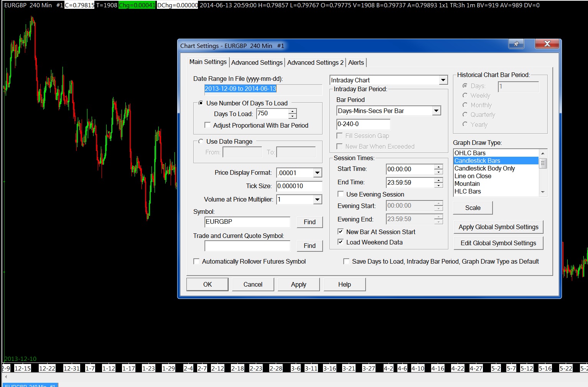Select HLC Bars graph draw type
588x387 pixels.
496,191
